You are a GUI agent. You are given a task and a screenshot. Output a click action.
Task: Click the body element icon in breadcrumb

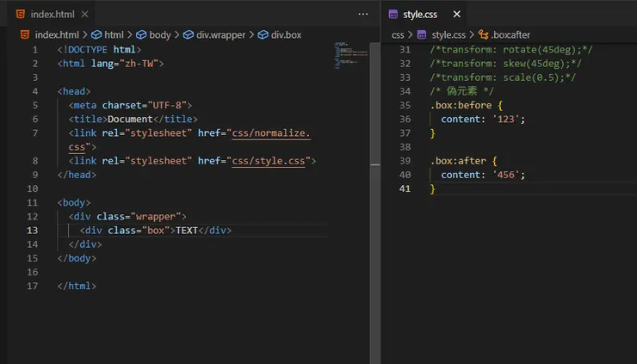pyautogui.click(x=140, y=34)
